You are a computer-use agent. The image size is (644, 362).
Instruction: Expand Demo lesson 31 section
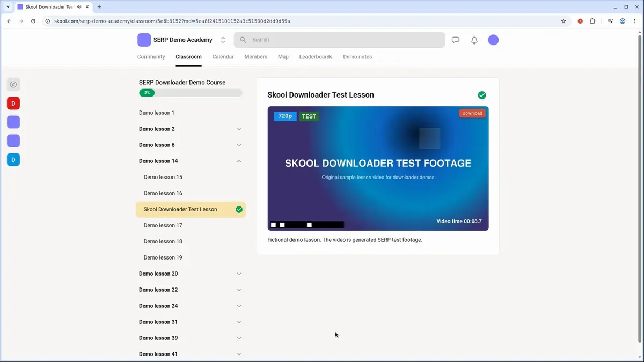click(239, 322)
